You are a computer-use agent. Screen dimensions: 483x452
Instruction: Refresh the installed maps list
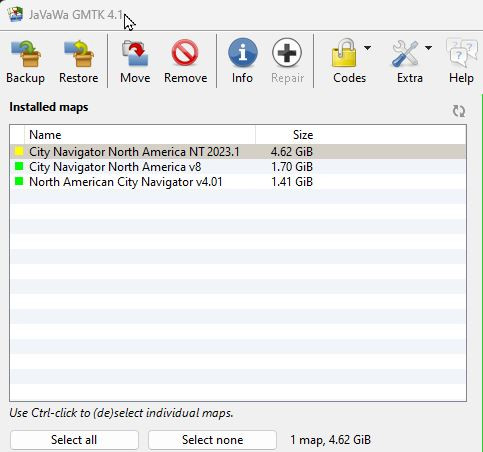(459, 111)
